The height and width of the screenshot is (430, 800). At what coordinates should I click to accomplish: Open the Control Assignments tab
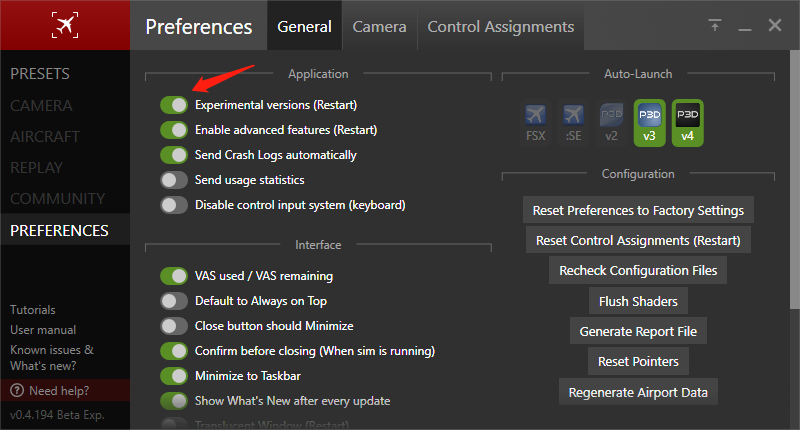coord(500,27)
